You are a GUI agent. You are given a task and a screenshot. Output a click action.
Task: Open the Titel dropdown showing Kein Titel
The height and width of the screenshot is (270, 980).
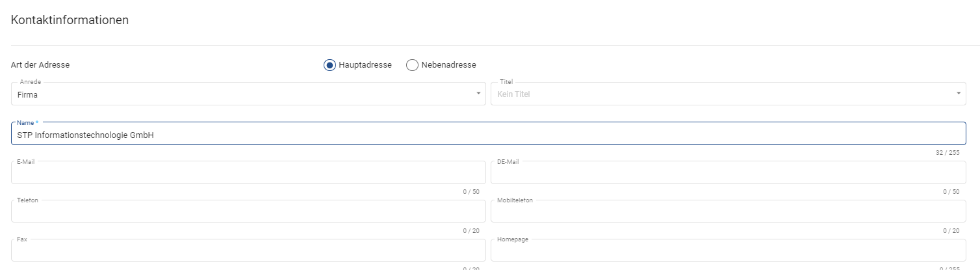pos(729,94)
